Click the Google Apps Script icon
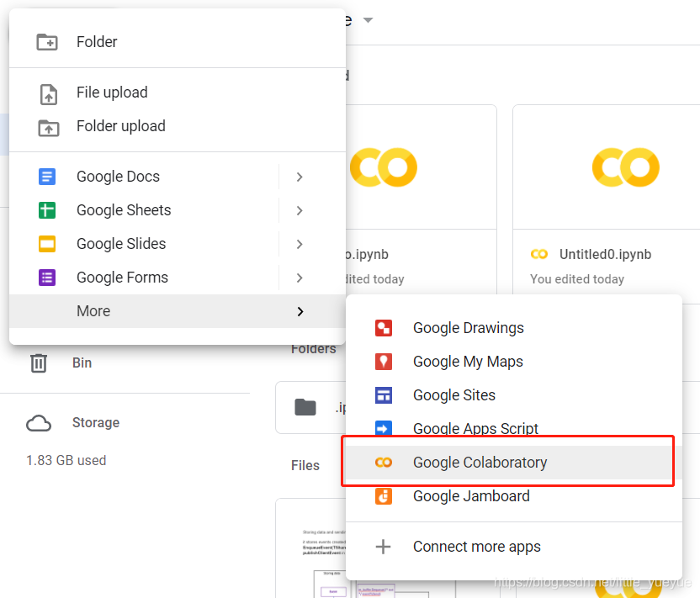This screenshot has height=598, width=700. (384, 428)
